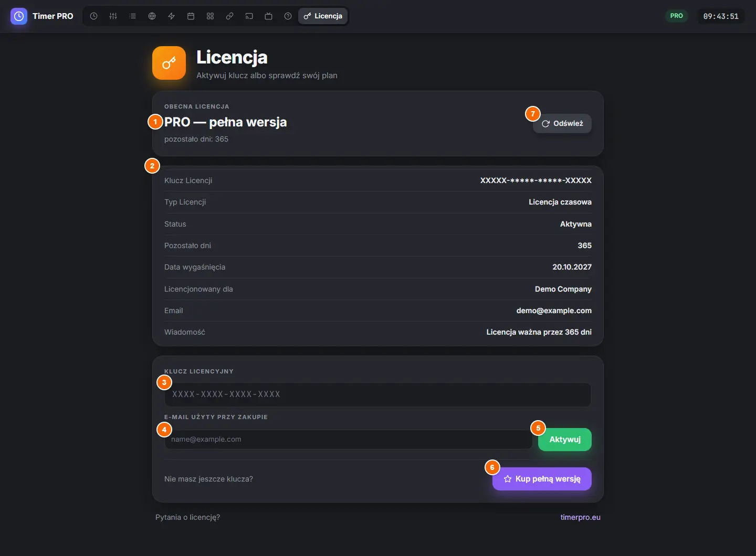Open the four-squares grid tab
Viewport: 756px width, 556px height.
coord(210,16)
